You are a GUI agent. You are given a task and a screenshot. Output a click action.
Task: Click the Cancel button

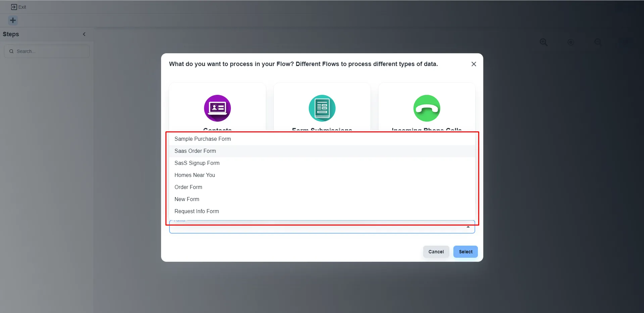pos(436,252)
